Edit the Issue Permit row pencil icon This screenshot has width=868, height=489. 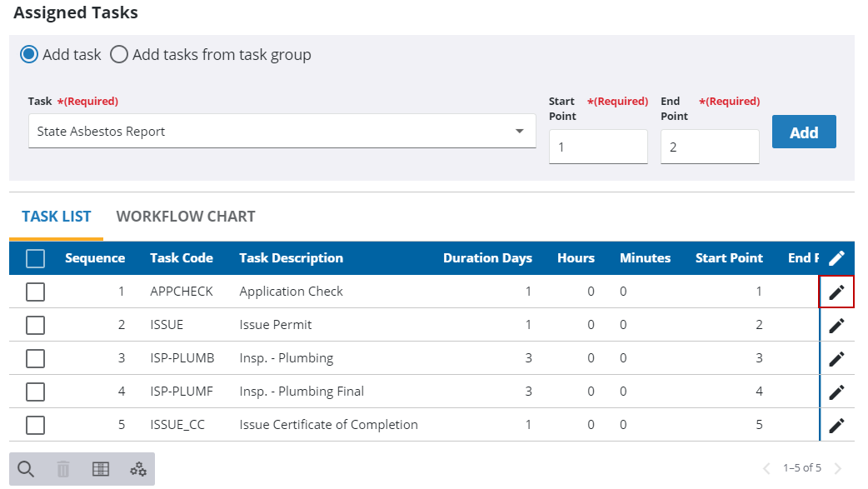pos(836,326)
